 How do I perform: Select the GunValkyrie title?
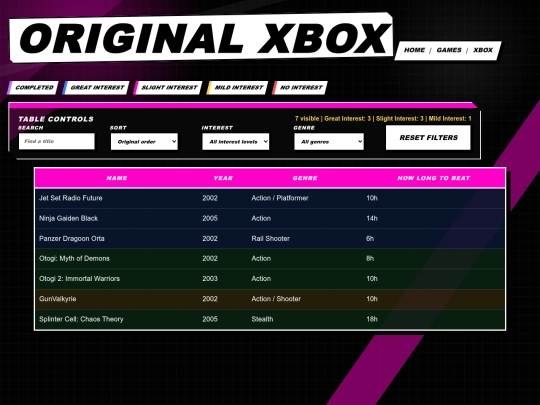tap(58, 299)
